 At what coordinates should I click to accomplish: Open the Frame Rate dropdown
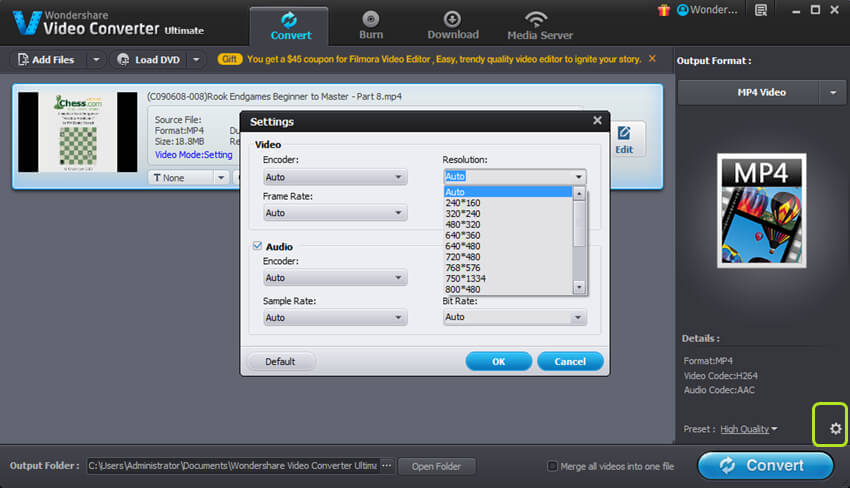click(334, 213)
